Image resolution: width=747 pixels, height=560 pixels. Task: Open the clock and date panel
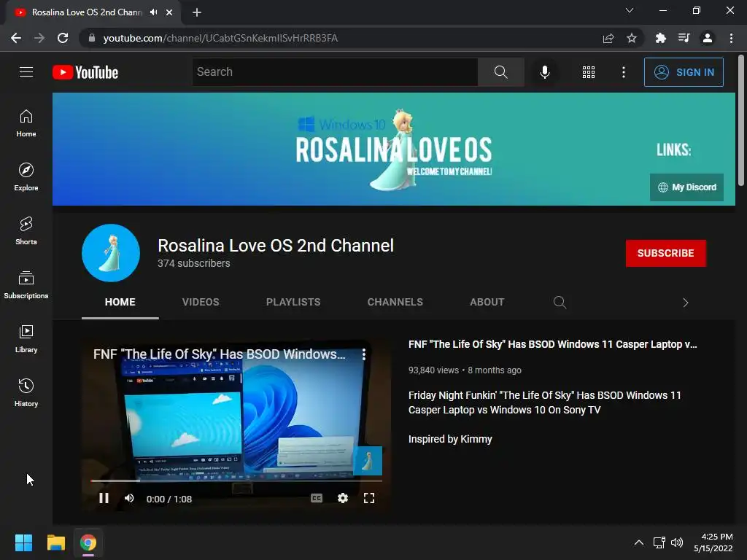(713, 542)
